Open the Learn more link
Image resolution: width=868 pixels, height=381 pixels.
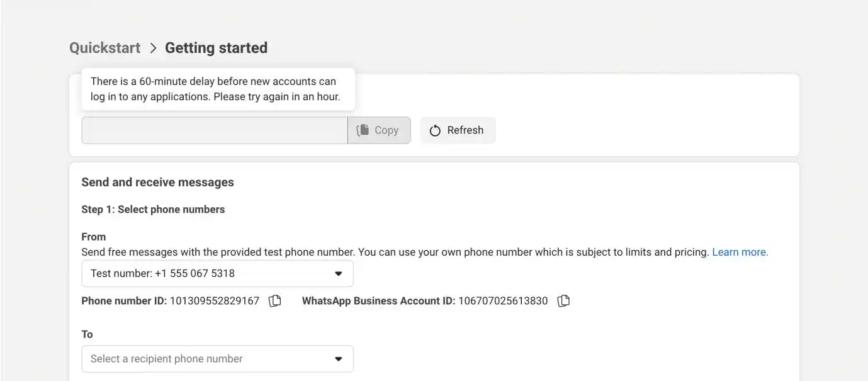tap(740, 252)
